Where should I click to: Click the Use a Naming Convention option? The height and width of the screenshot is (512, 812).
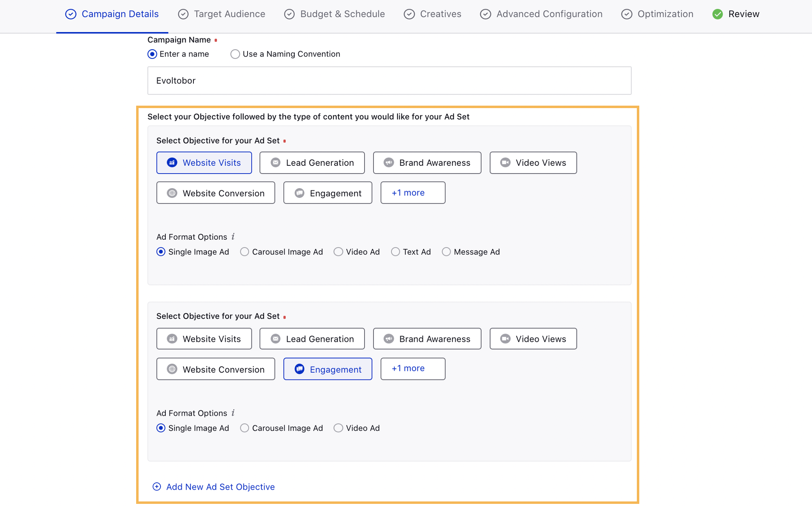[x=235, y=54]
